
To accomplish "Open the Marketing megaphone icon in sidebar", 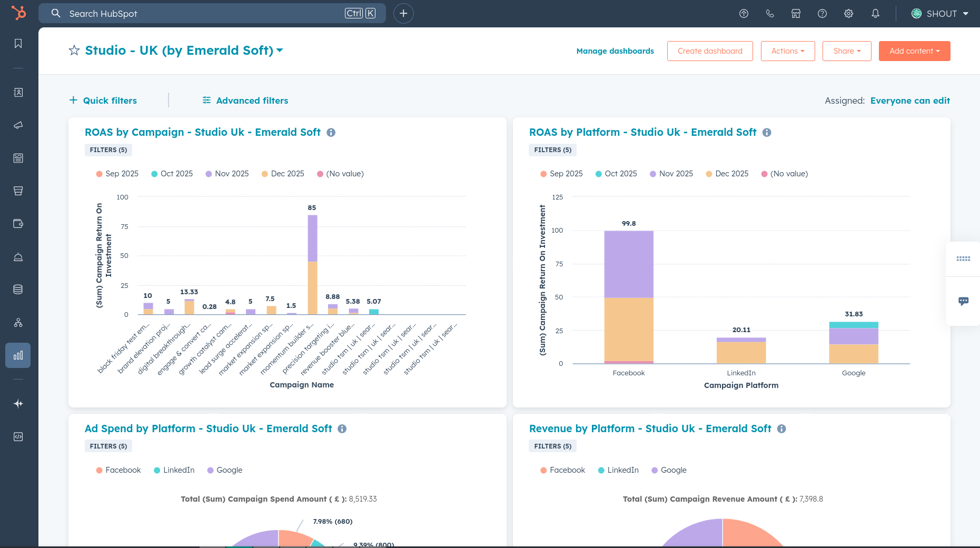I will [x=18, y=125].
